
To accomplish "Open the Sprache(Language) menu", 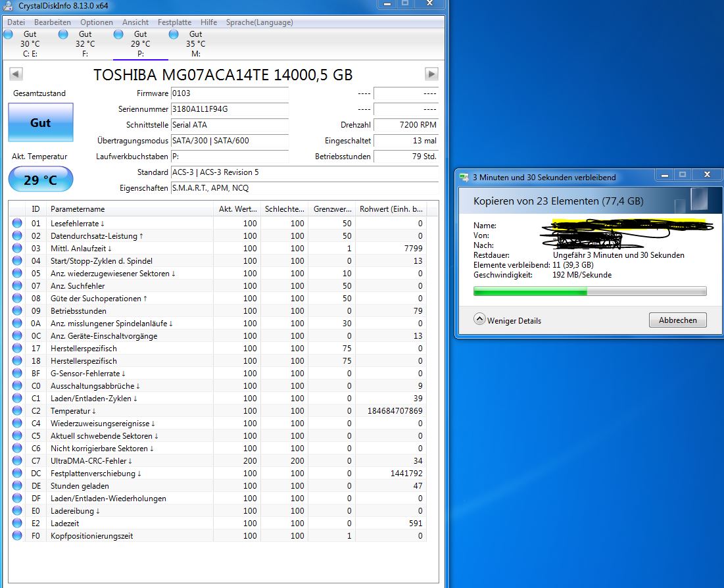I will coord(260,22).
